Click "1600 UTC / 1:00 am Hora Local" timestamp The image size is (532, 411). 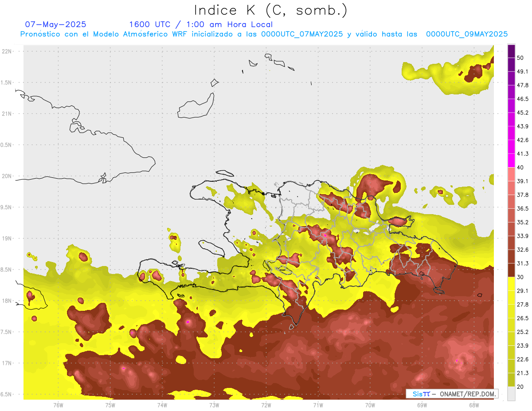[x=201, y=24]
